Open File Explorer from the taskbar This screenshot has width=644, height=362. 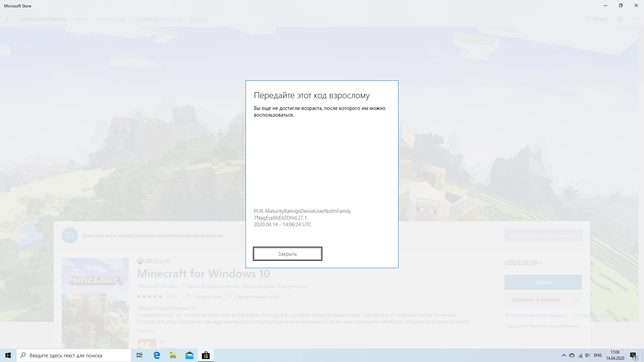pyautogui.click(x=173, y=355)
